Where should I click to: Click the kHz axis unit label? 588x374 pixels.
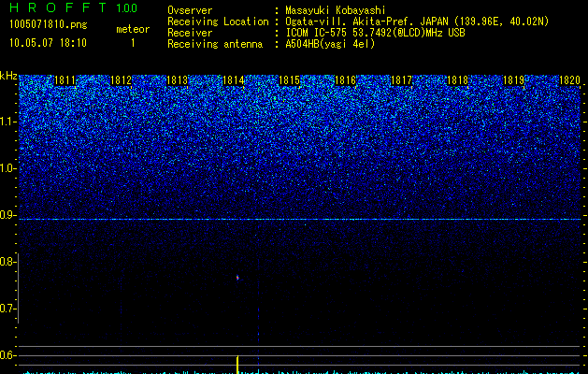pos(8,76)
